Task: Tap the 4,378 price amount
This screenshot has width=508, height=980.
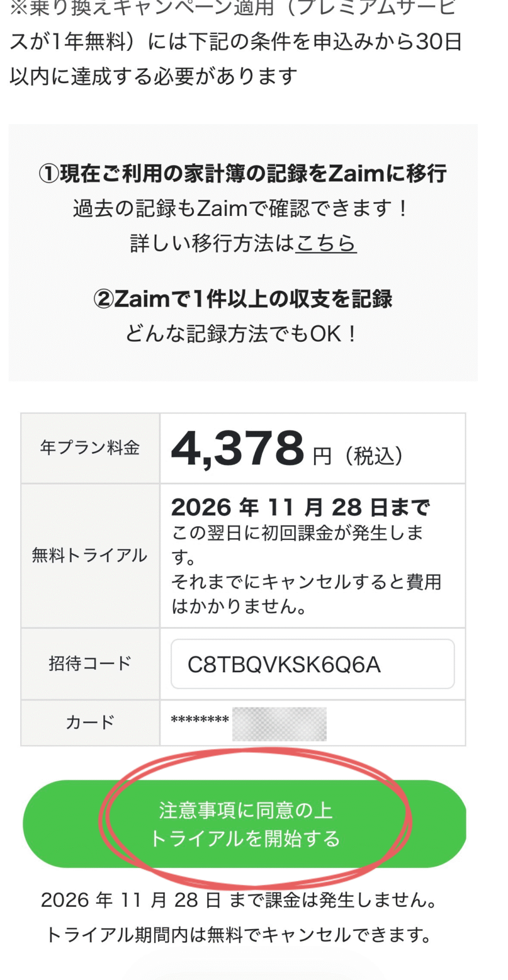Action: tap(237, 449)
